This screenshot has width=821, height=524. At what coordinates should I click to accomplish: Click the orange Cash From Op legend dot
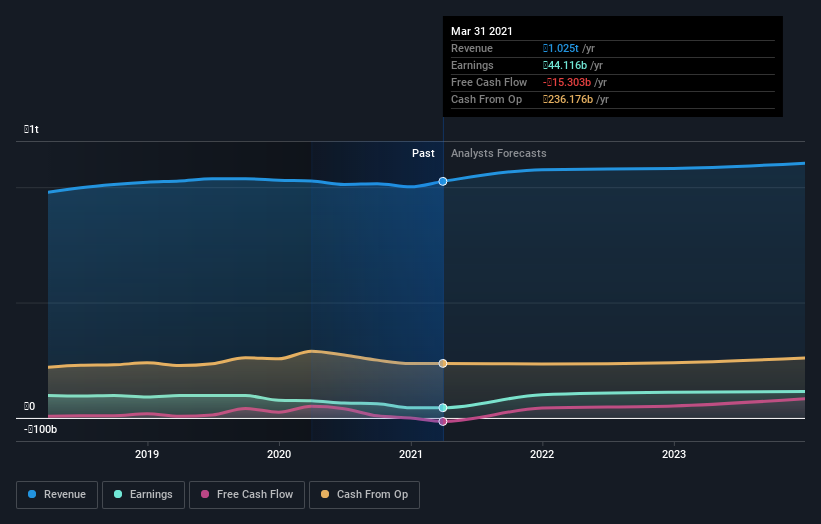click(x=325, y=494)
